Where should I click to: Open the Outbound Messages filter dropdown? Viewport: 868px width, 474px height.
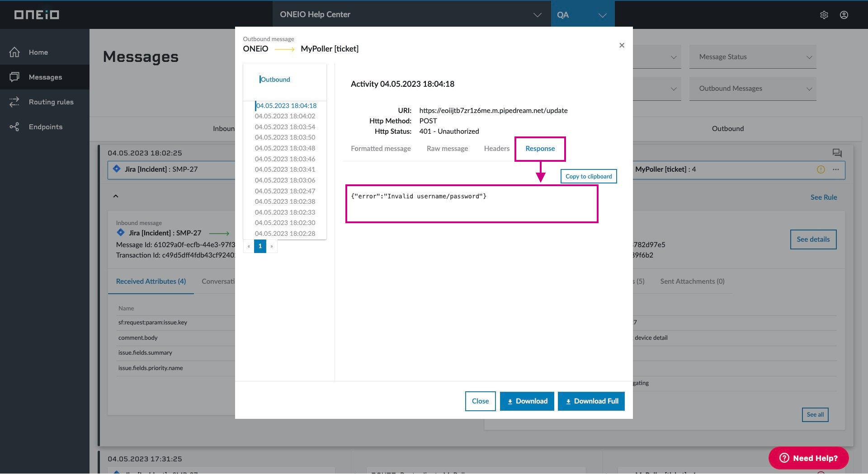(x=753, y=89)
